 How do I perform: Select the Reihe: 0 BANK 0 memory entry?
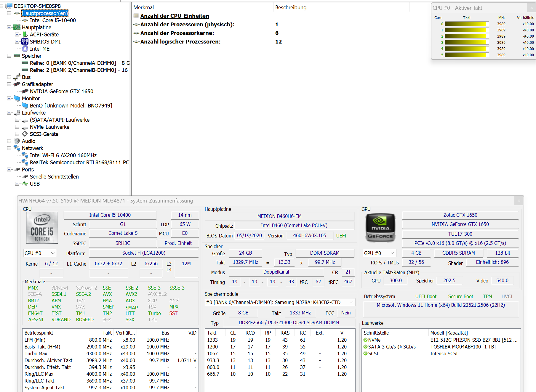(80, 63)
